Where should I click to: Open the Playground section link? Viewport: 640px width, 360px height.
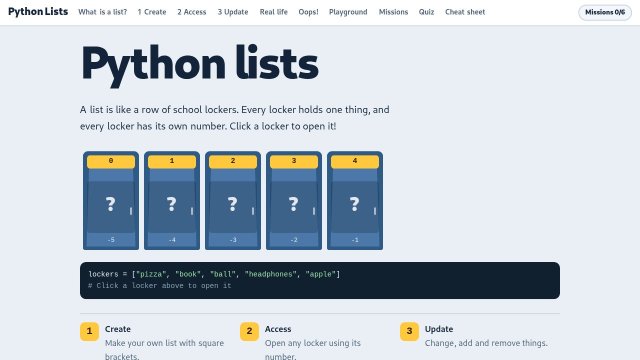(348, 12)
